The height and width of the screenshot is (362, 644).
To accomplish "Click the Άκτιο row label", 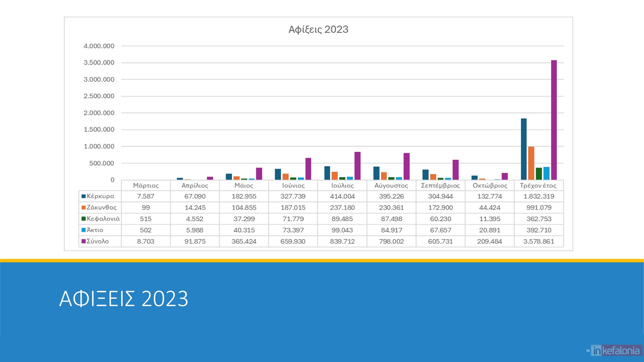I will point(95,230).
